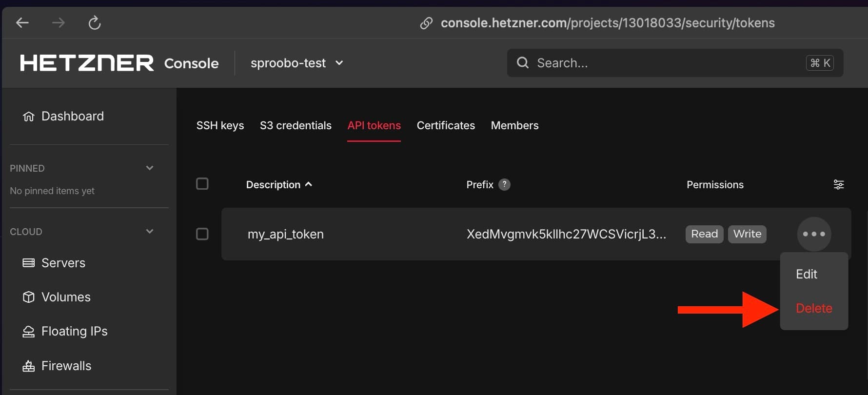
Task: Open Firewalls in the sidebar
Action: (x=66, y=366)
